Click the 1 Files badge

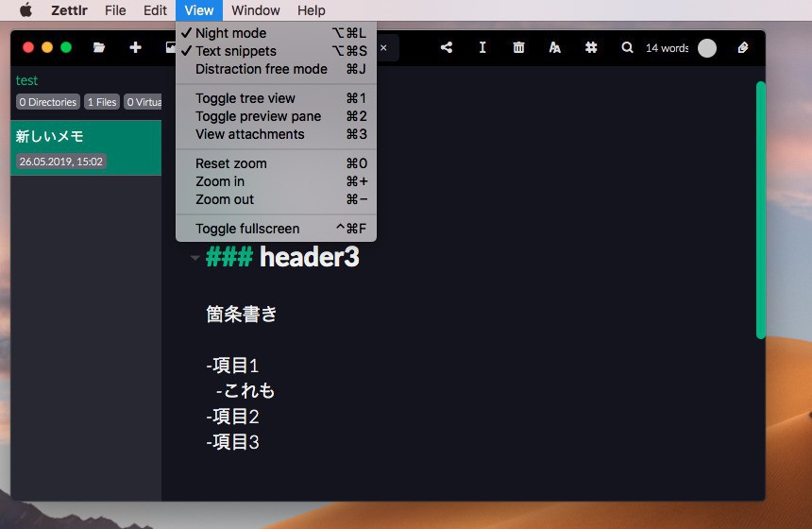(x=102, y=102)
